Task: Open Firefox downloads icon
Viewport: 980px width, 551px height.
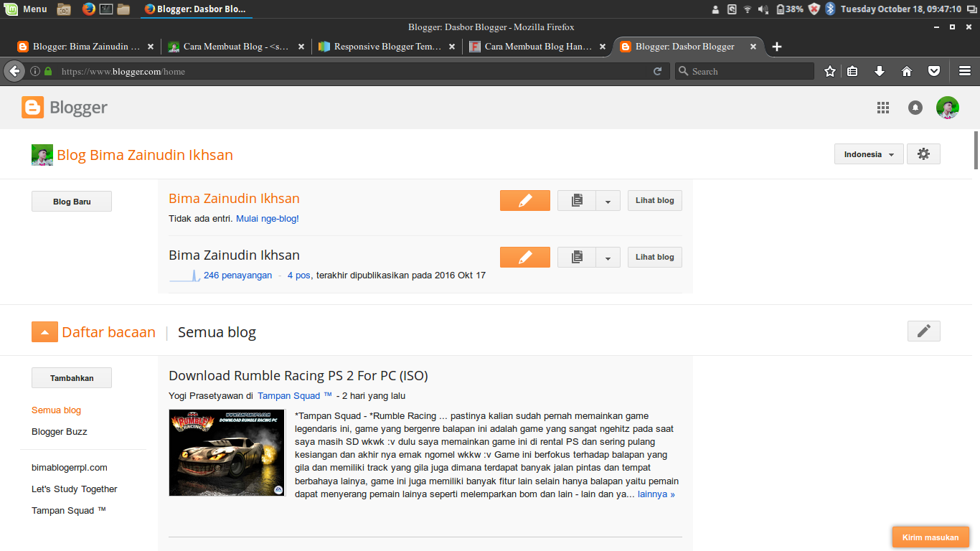Action: point(879,71)
